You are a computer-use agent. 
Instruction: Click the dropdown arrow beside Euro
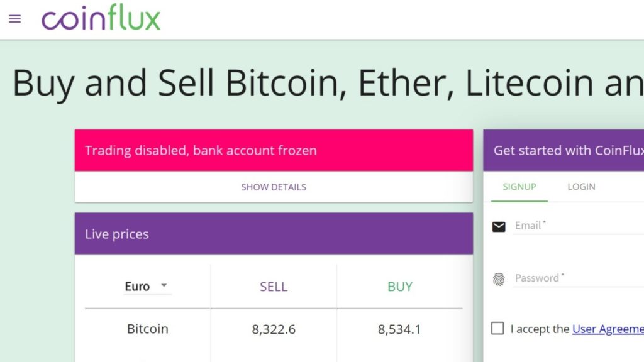point(164,285)
